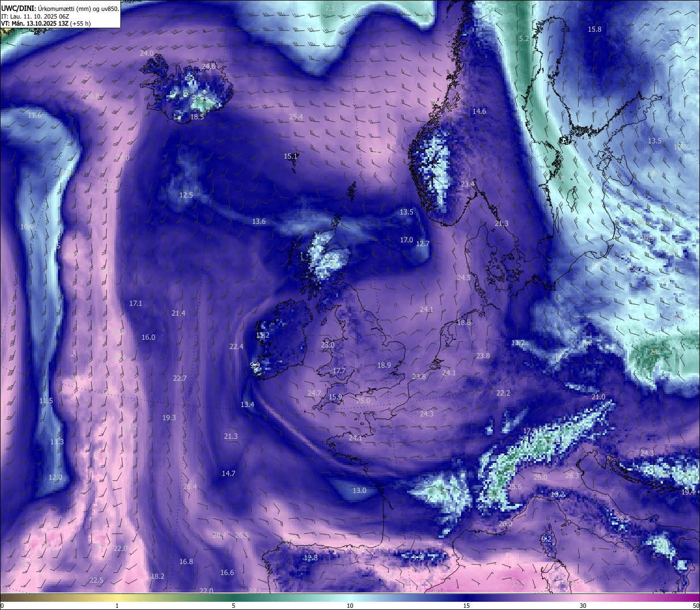
Task: Click the color scale label 15
Action: pos(466,606)
